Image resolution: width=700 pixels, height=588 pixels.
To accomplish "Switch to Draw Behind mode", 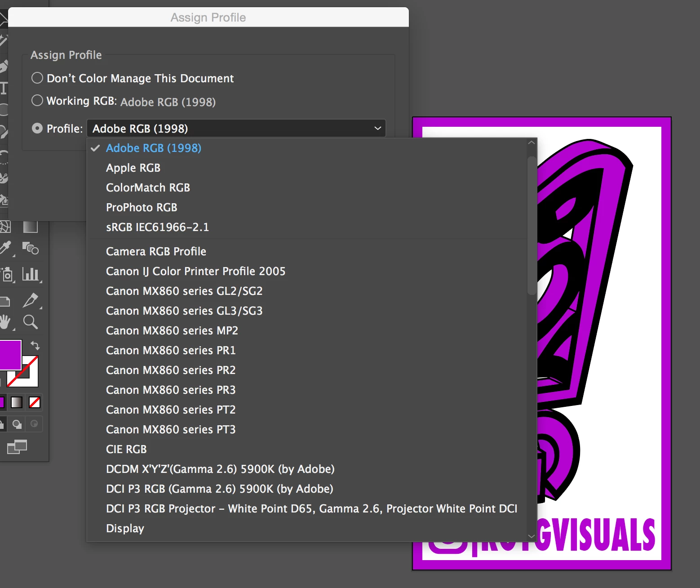I will coord(17,424).
